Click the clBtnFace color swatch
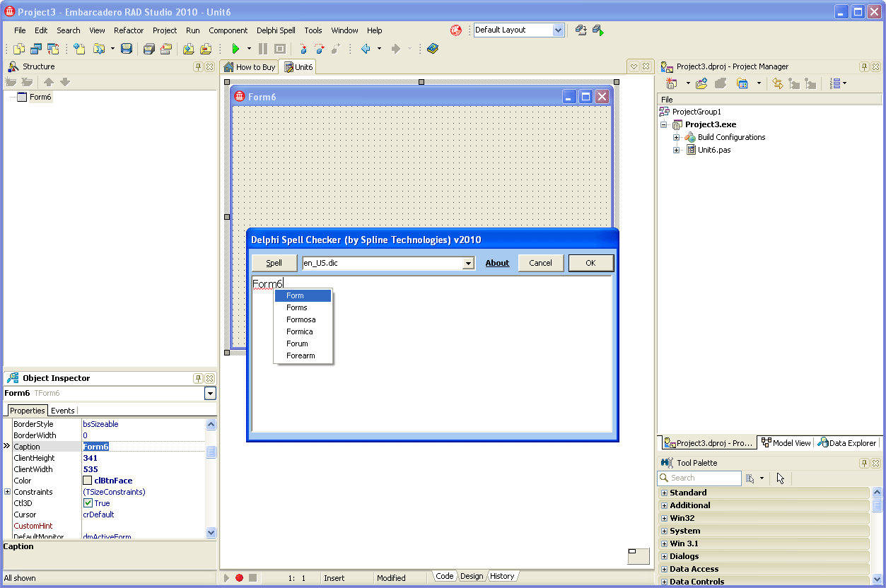Viewport: 886px width, 588px height. tap(88, 481)
